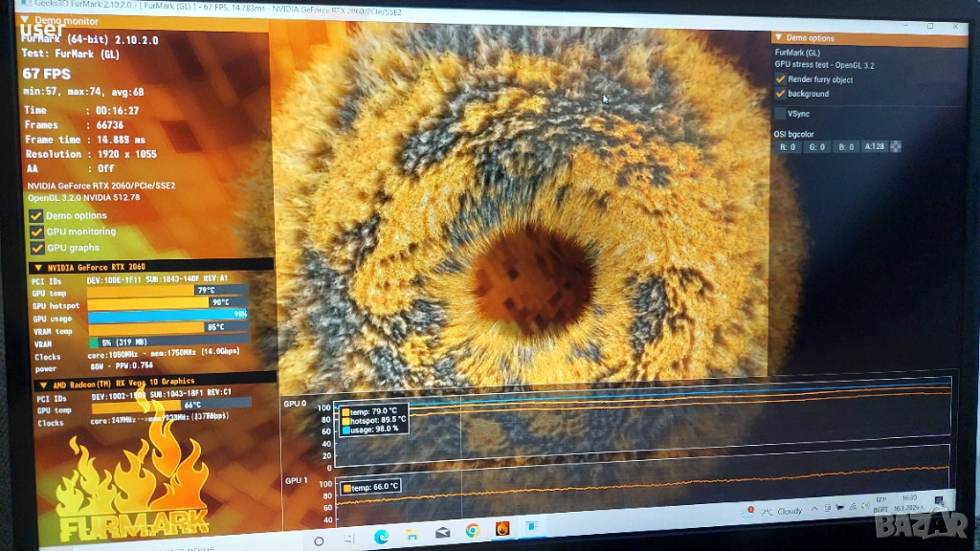Image resolution: width=980 pixels, height=551 pixels.
Task: Click the Task View taskbar icon
Action: tap(347, 536)
